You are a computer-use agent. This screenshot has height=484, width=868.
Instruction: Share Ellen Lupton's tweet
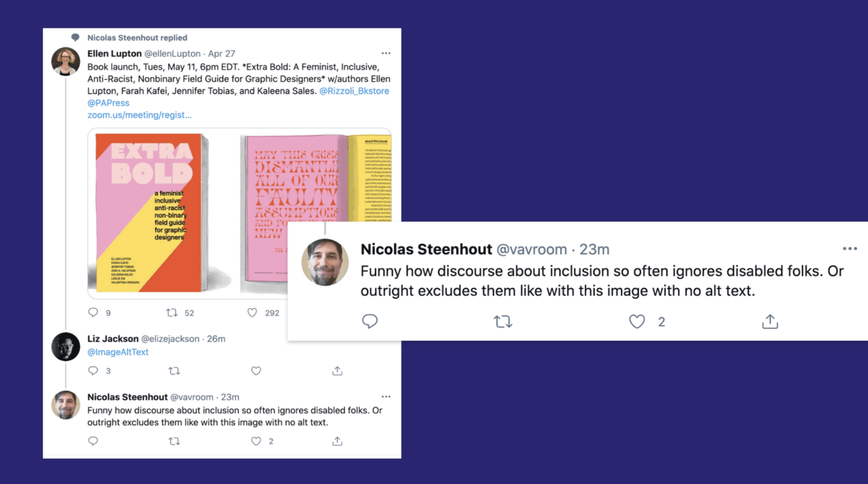coord(337,312)
